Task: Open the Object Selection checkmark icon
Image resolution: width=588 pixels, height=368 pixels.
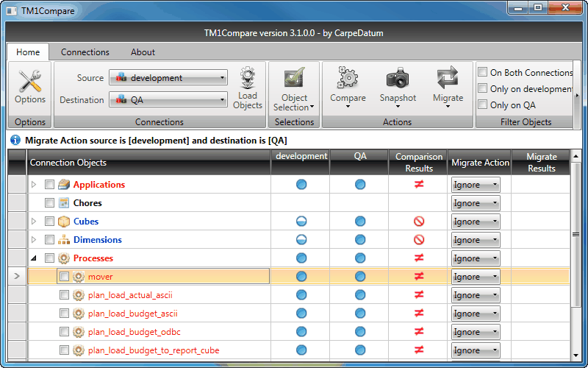Action: [295, 78]
